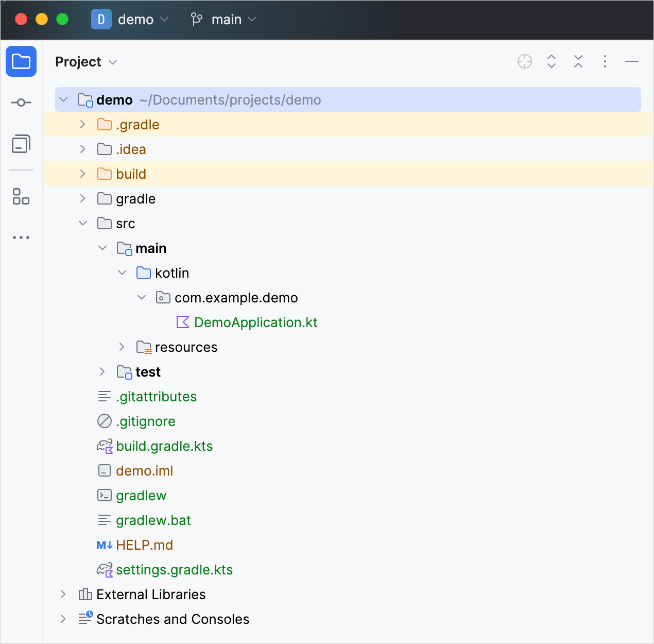Expand the Scratches and Consoles node

[63, 619]
